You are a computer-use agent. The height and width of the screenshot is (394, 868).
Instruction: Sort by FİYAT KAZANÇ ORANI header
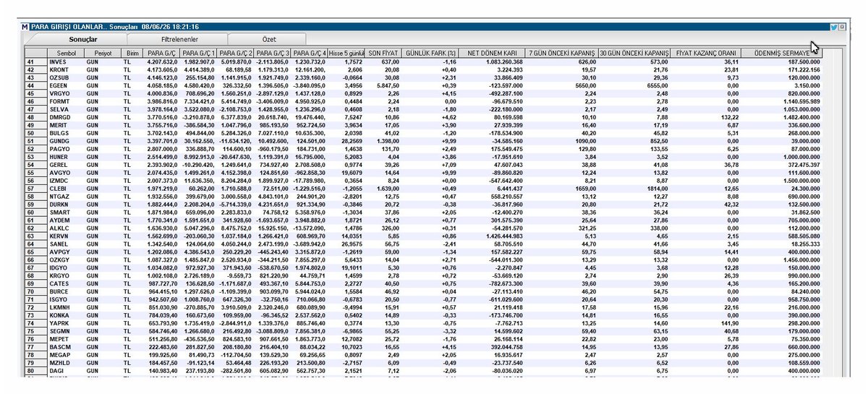click(705, 53)
